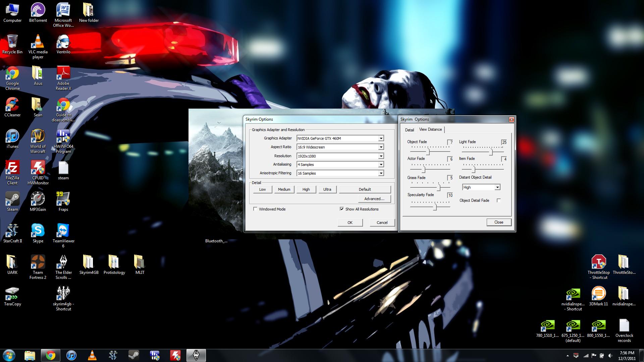Open the taskbar volume control
644x362 pixels.
click(x=610, y=356)
